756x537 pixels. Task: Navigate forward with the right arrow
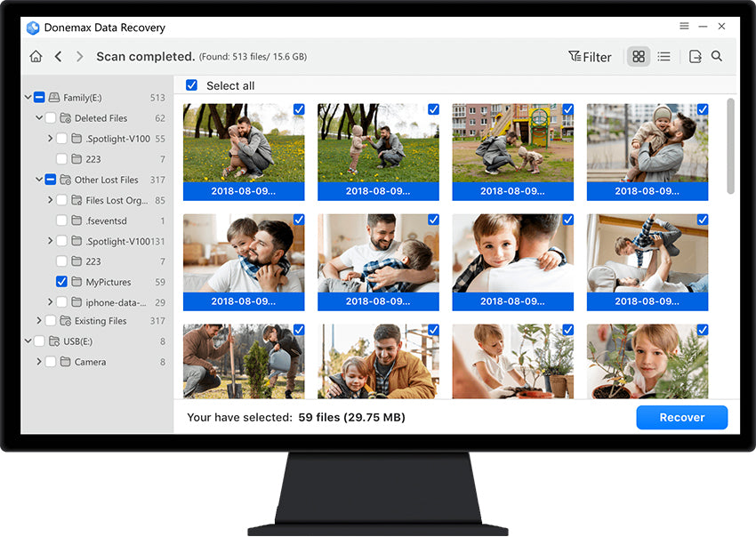pos(79,56)
